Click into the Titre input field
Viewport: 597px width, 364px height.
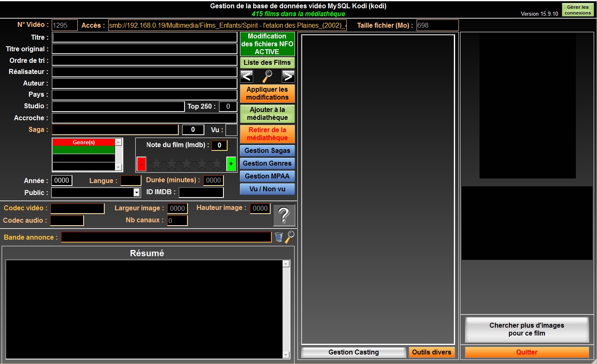click(x=144, y=37)
